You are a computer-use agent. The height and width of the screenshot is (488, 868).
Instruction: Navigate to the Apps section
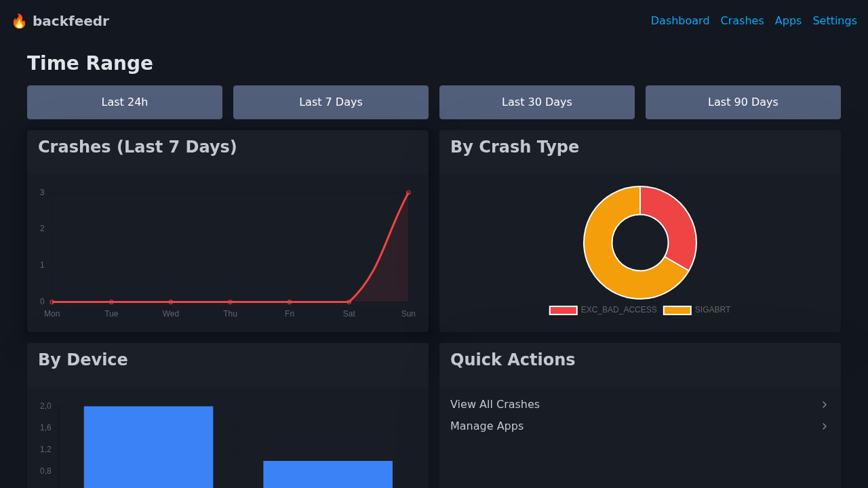[x=788, y=20]
